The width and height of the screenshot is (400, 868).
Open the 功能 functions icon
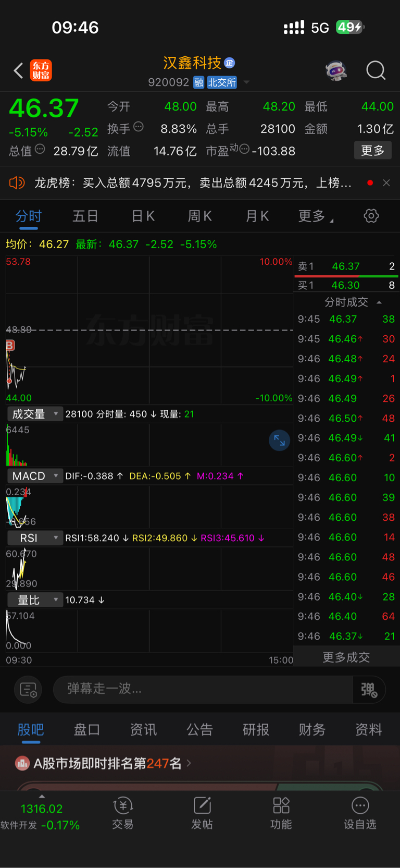point(281,813)
